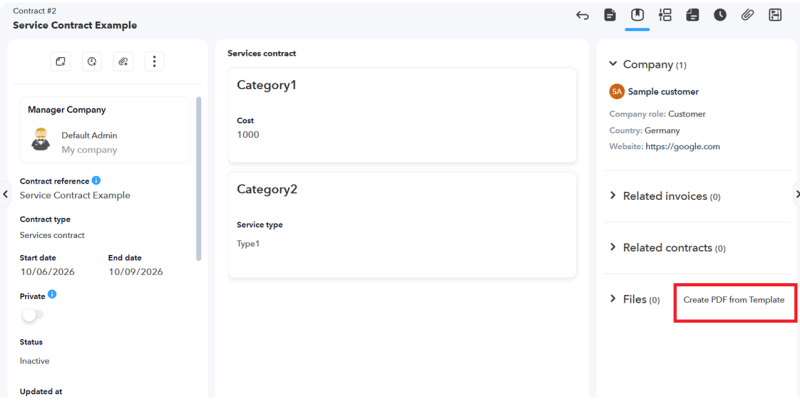Collapse the Company section
The image size is (800, 401).
(x=613, y=64)
